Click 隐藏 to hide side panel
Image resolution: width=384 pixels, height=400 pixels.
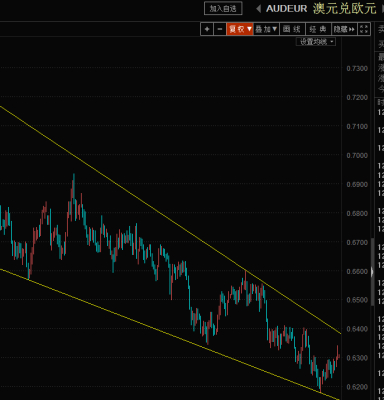pyautogui.click(x=344, y=29)
